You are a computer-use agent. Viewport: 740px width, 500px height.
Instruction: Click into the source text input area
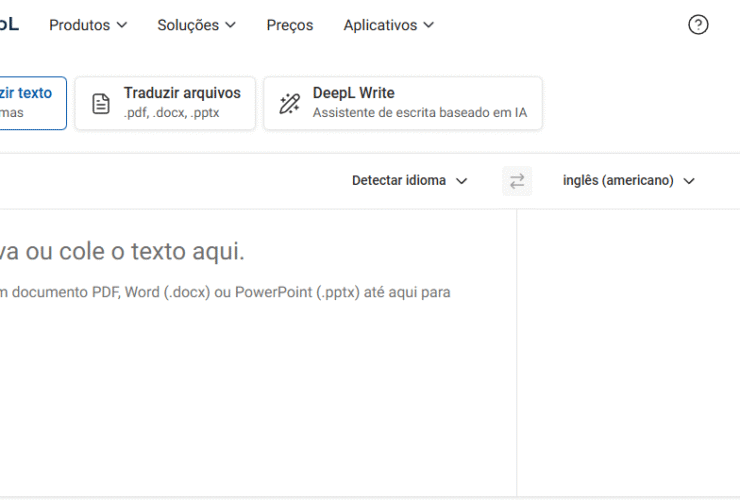tap(258, 352)
